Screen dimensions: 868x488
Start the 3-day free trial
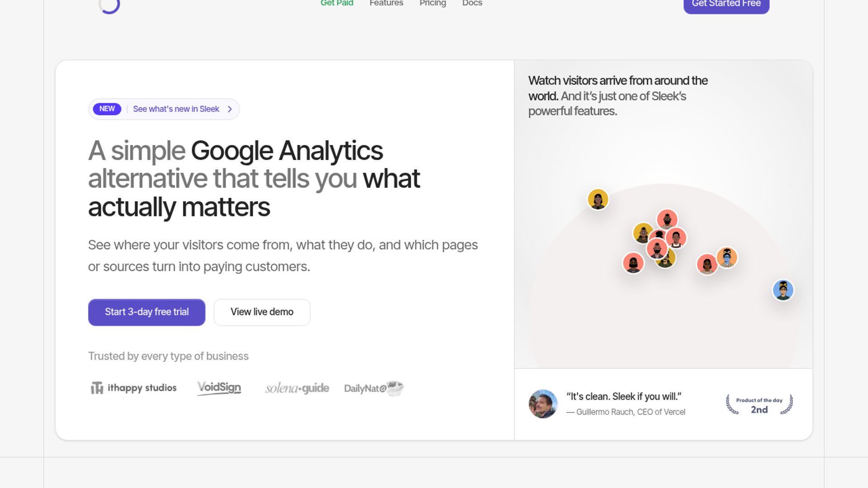coord(146,312)
